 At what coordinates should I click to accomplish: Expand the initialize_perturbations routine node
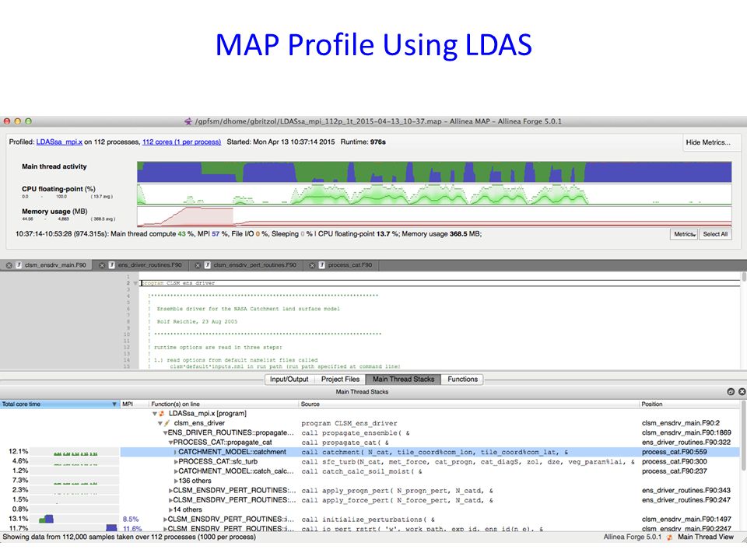click(x=165, y=520)
